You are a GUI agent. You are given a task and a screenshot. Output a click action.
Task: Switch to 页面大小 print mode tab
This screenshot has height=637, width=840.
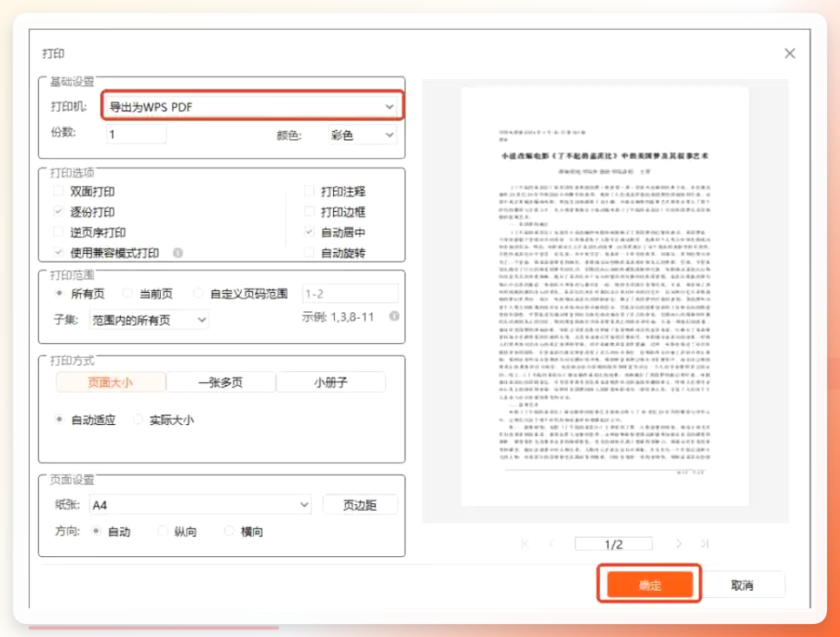[x=111, y=382]
